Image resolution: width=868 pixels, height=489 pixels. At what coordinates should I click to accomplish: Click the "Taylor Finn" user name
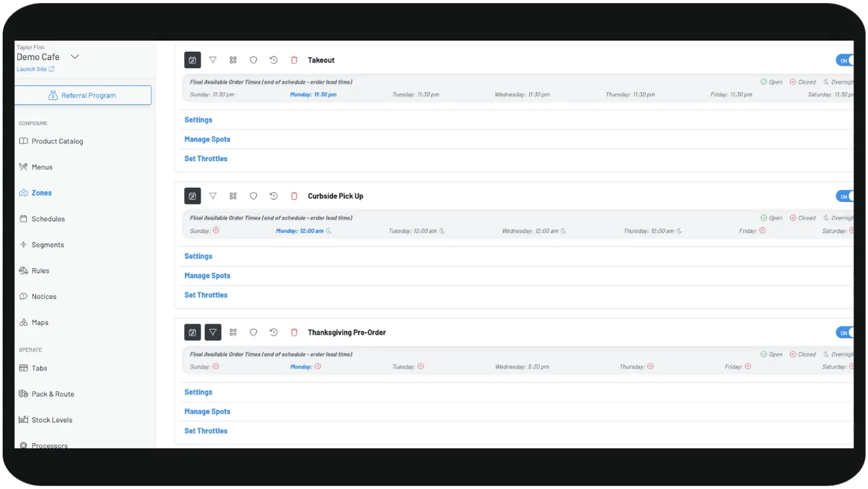pyautogui.click(x=31, y=47)
